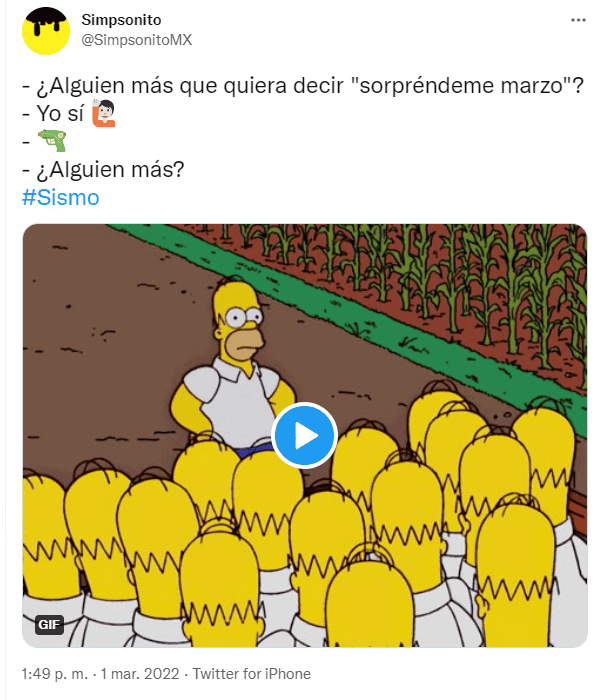603x700 pixels.
Task: Click the person raising hand emoji
Action: [104, 113]
